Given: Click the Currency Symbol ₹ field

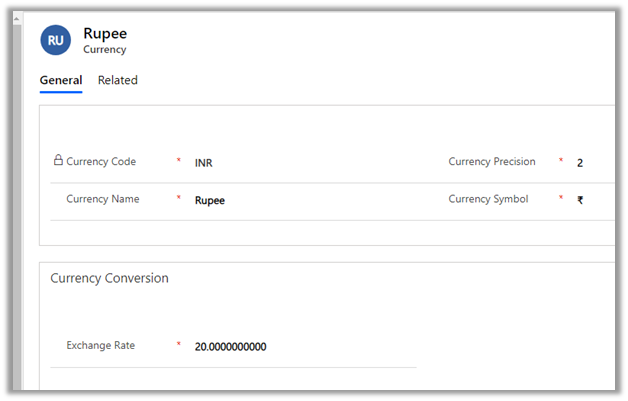Looking at the screenshot, I should pos(580,200).
